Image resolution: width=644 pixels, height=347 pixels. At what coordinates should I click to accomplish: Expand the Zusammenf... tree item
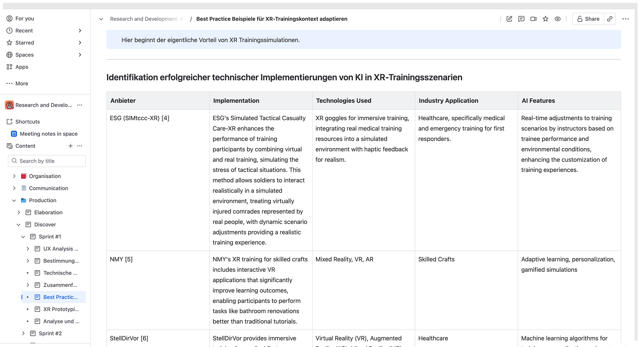28,285
